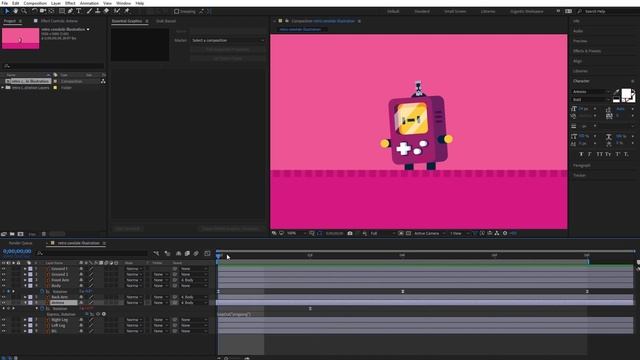Hide the Ground 1 layer eye

(x=4, y=269)
